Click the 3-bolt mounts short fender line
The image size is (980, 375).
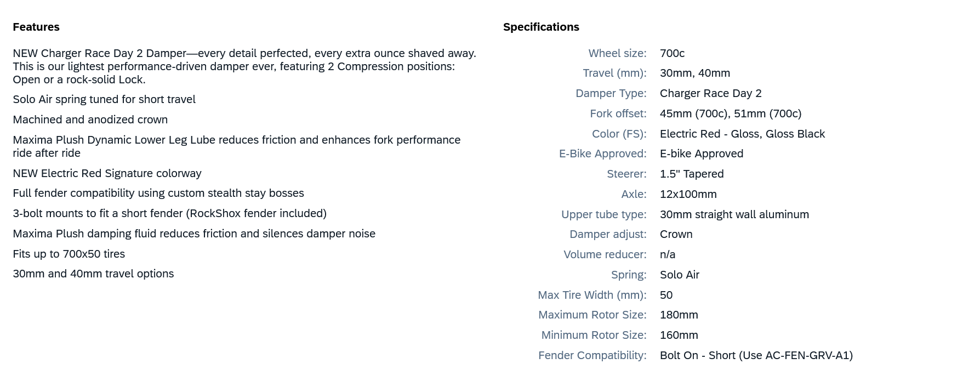169,213
